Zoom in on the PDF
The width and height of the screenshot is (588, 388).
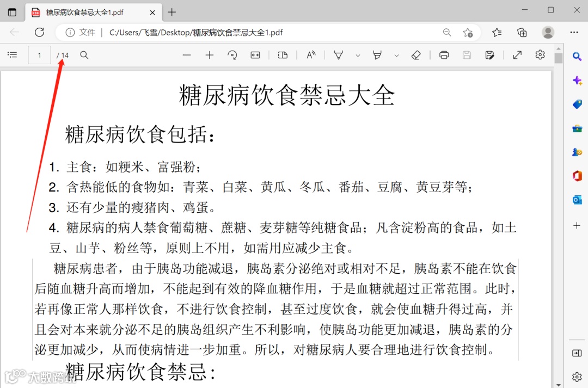210,55
